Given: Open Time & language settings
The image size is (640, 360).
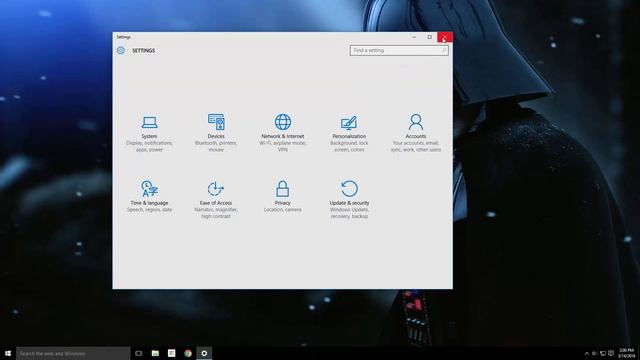Looking at the screenshot, I should click(149, 196).
